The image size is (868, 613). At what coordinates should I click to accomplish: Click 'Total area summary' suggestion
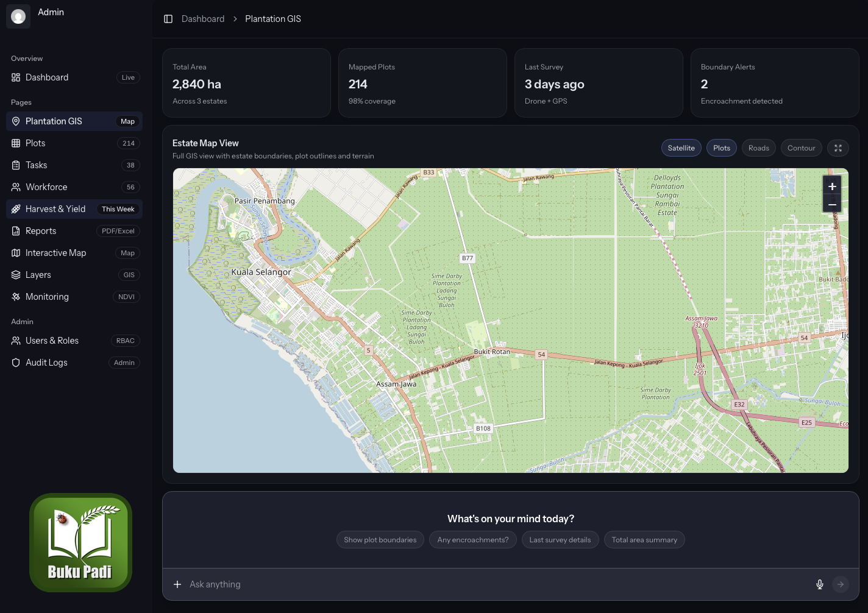click(x=644, y=540)
